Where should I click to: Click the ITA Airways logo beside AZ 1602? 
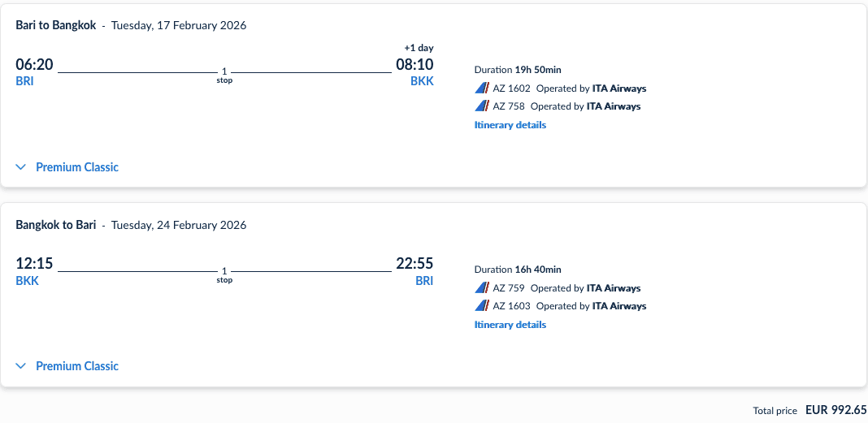pos(481,88)
